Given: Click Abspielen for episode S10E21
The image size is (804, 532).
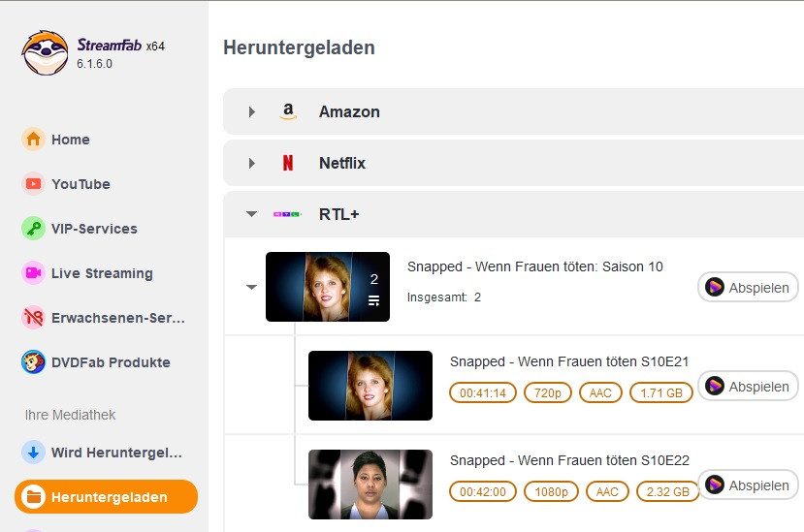Looking at the screenshot, I should 748,386.
